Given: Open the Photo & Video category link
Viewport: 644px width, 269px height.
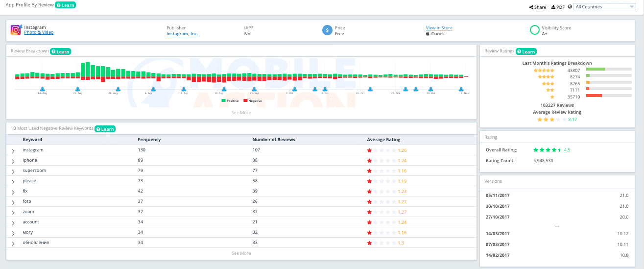Looking at the screenshot, I should pos(39,32).
